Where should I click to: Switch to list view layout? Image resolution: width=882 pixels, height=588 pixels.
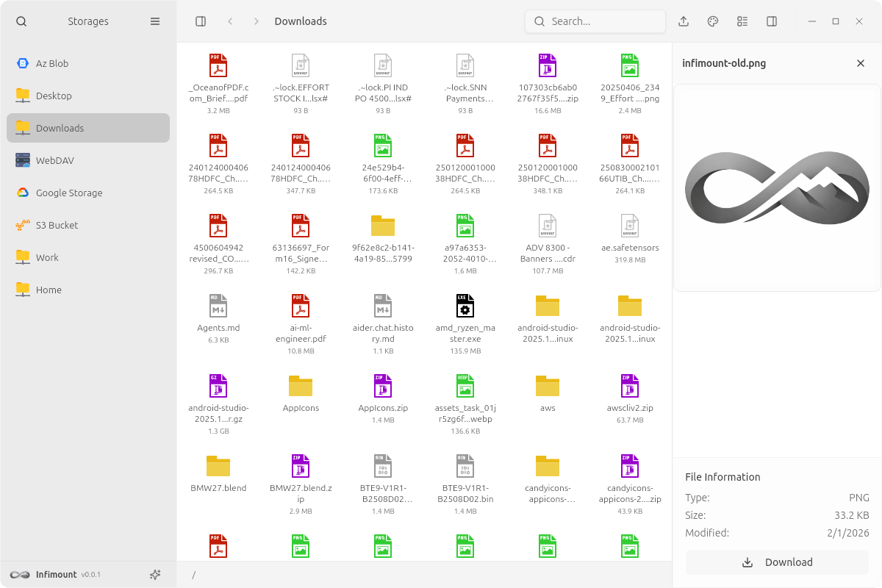coord(742,21)
